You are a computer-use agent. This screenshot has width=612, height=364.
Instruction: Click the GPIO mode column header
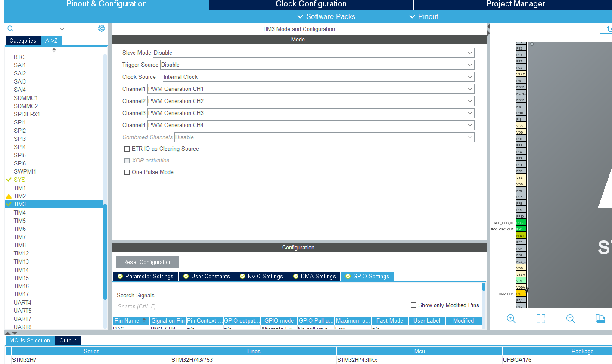coord(279,320)
